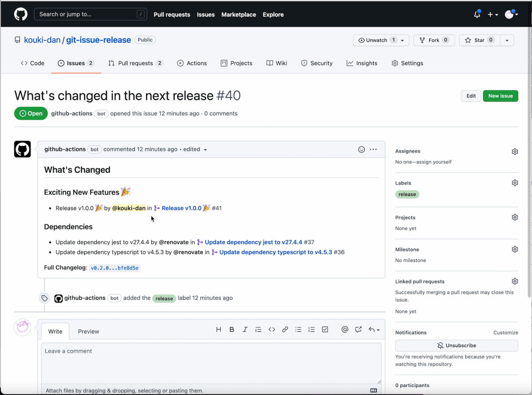The image size is (532, 395).
Task: Unsubscribe from issue notifications
Action: click(x=457, y=345)
